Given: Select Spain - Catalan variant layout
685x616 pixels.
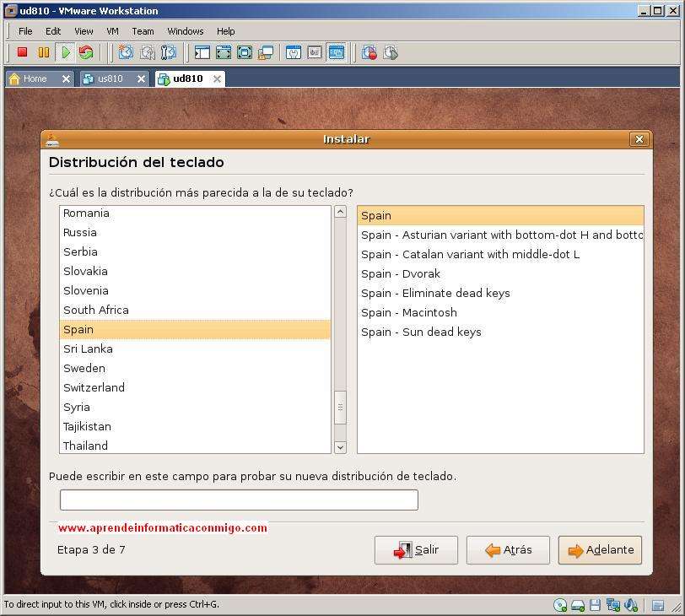Looking at the screenshot, I should 500,255.
